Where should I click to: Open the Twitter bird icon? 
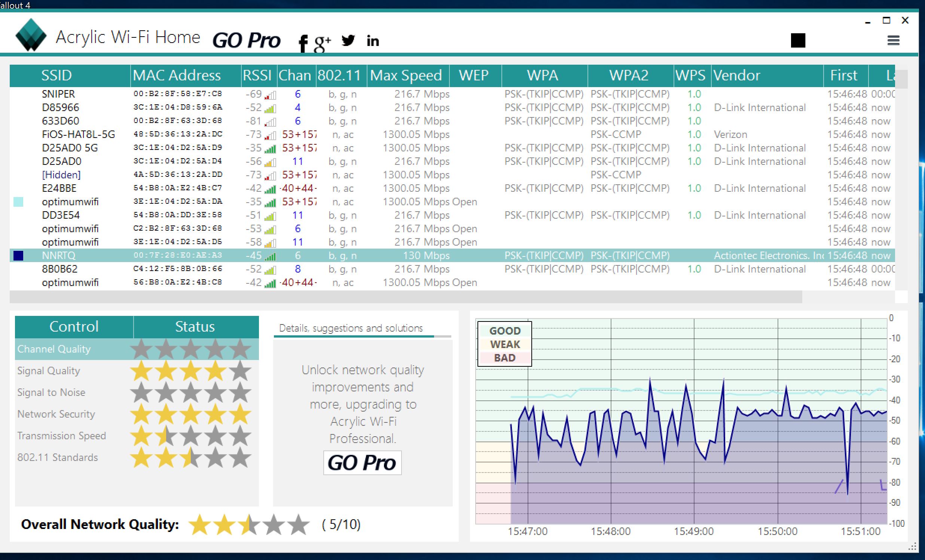(x=348, y=40)
